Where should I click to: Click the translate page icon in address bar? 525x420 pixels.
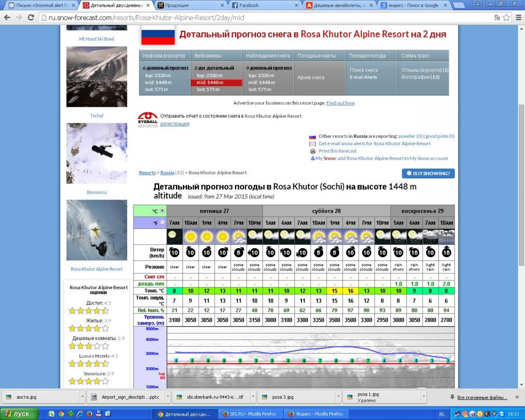[x=497, y=17]
